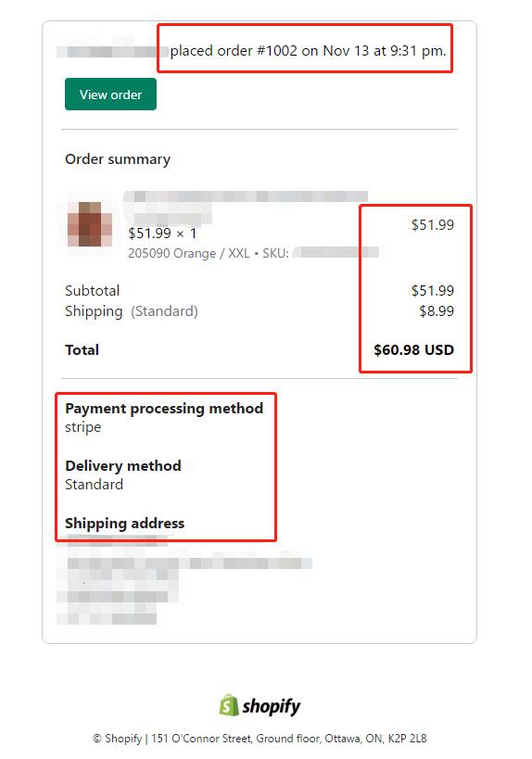The height and width of the screenshot is (759, 532).
Task: Click the Subtotal label
Action: click(x=92, y=290)
